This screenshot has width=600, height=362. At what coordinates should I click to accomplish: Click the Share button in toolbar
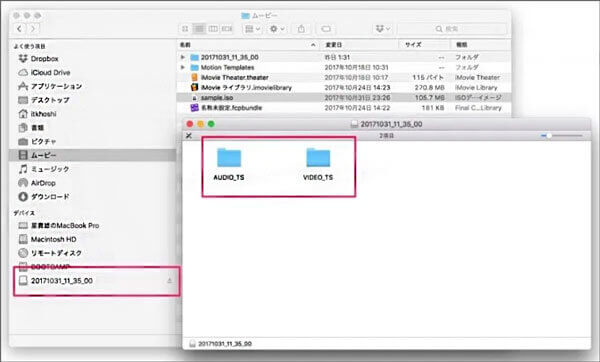302,29
